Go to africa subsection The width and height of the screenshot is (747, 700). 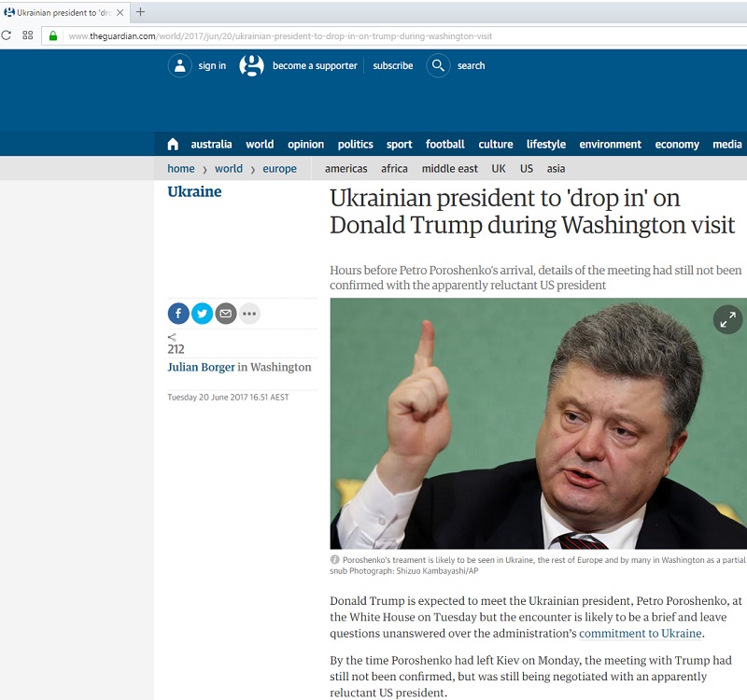394,169
